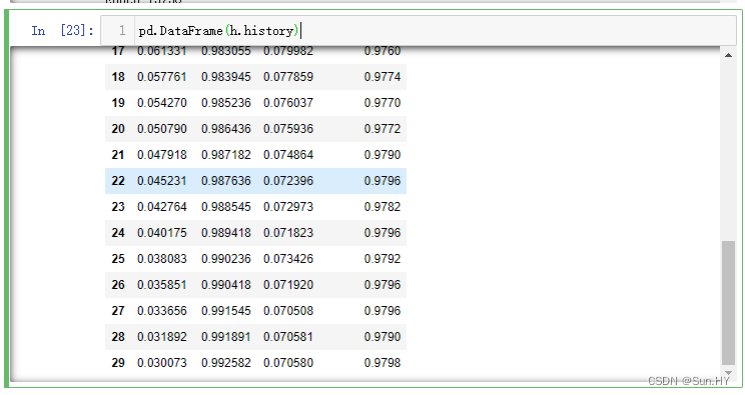Image resolution: width=745 pixels, height=395 pixels.
Task: Click the value 0.9770
Action: pos(382,103)
